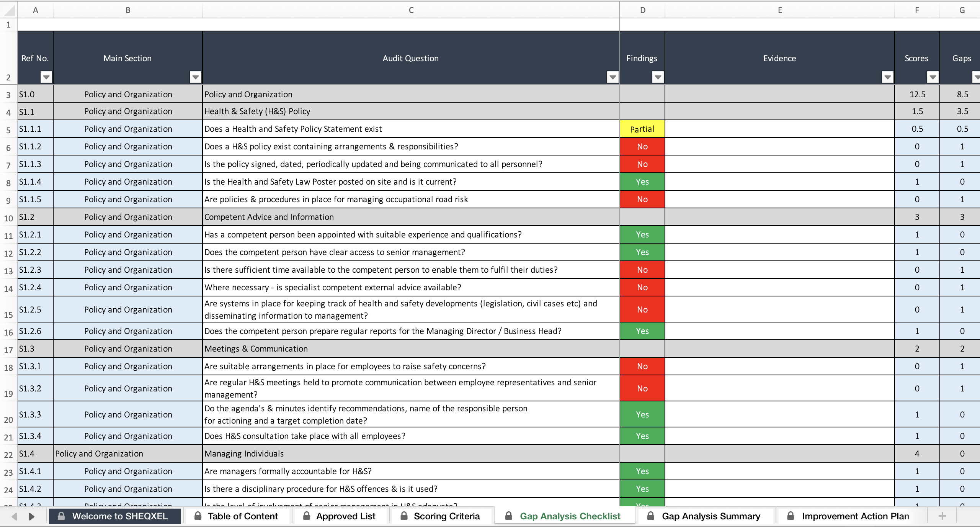Click the Scores value 12.5 for S1.0

[x=917, y=94]
